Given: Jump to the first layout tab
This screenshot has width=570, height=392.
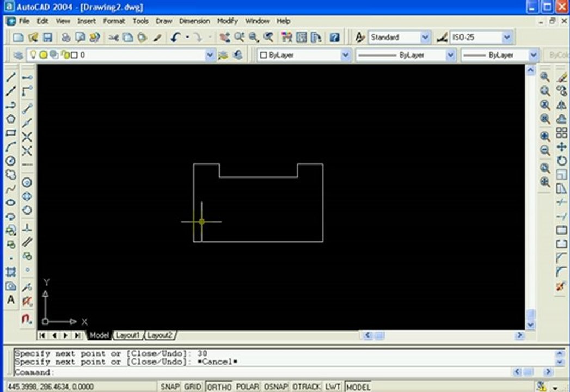Looking at the screenshot, I should click(42, 335).
